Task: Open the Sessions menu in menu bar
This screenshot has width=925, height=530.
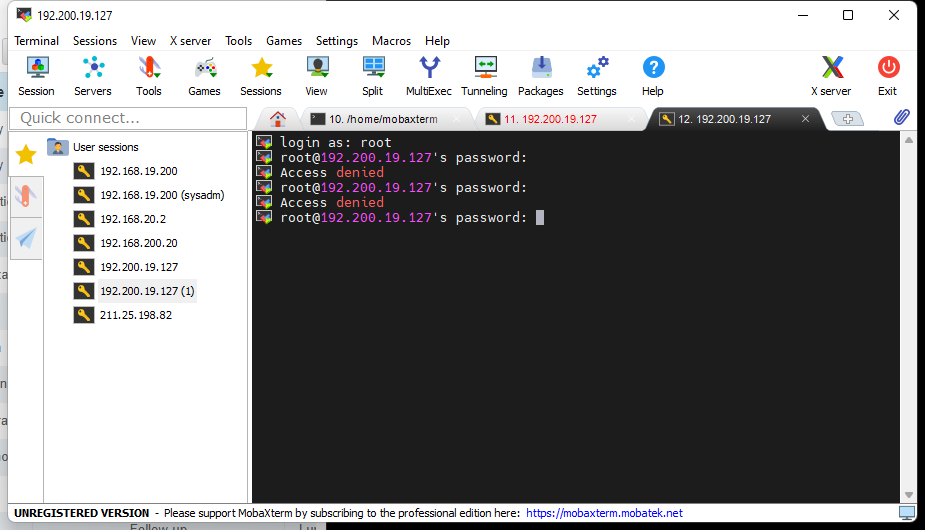Action: [95, 41]
